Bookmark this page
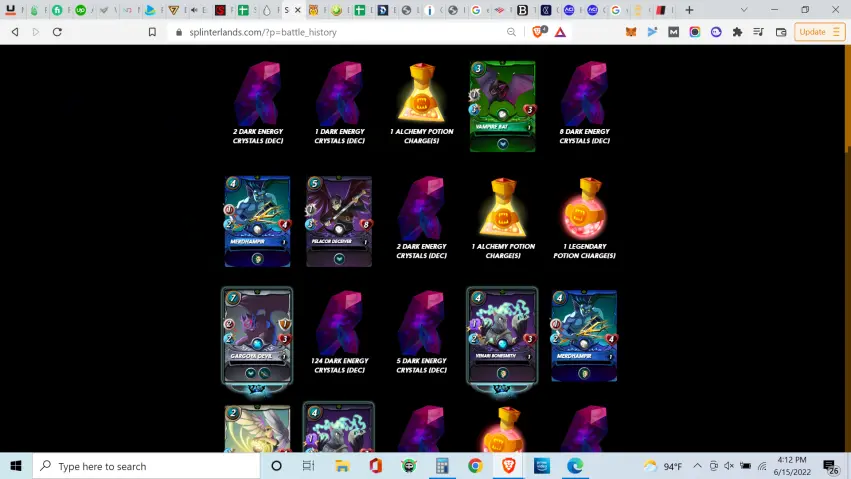Image resolution: width=851 pixels, height=479 pixels. click(153, 32)
